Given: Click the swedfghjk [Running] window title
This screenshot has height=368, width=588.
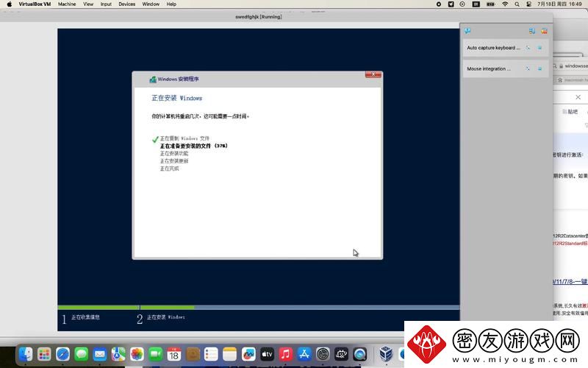Looking at the screenshot, I should (259, 16).
